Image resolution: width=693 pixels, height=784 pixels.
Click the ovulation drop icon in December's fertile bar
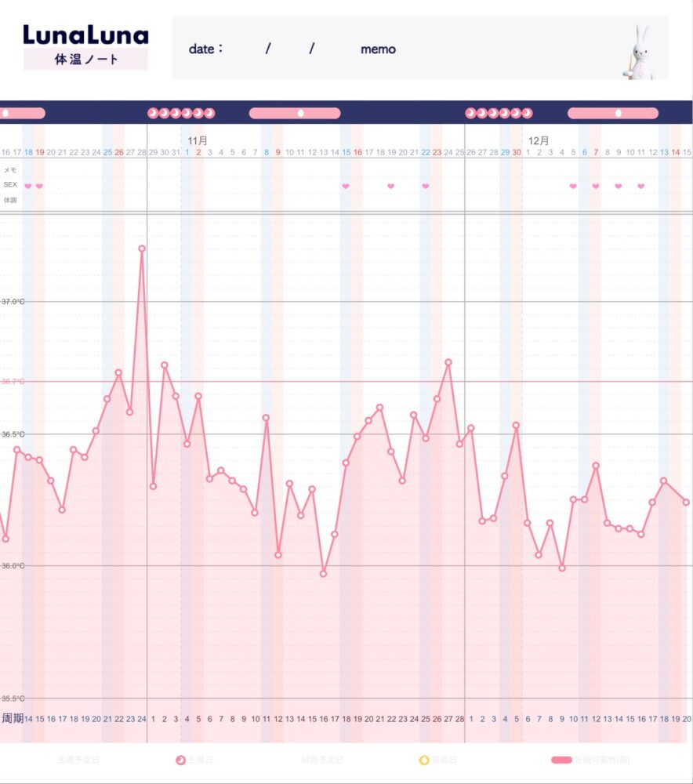pos(617,113)
